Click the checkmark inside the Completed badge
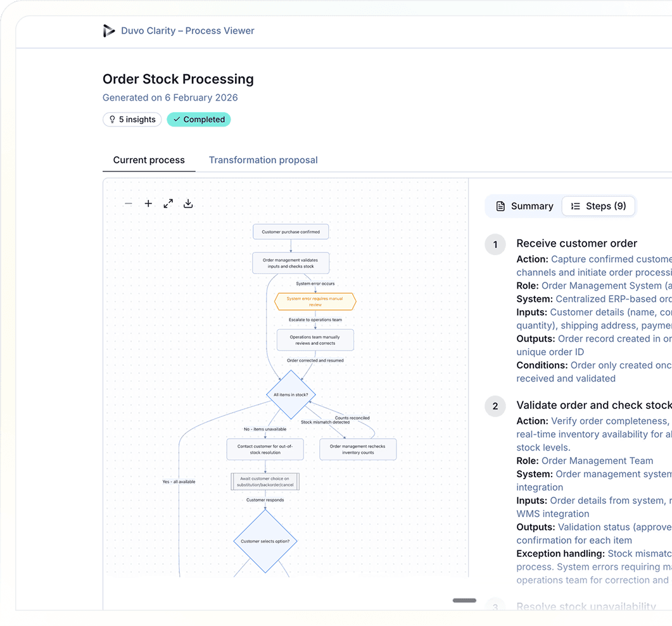 (x=176, y=119)
